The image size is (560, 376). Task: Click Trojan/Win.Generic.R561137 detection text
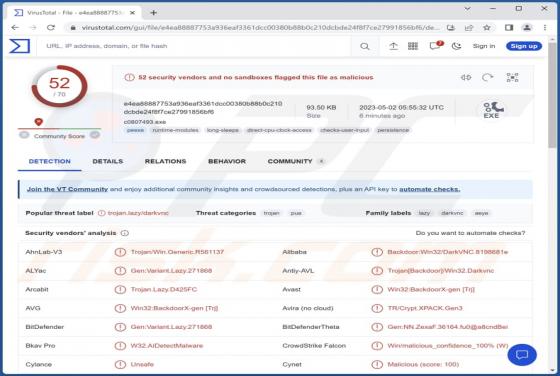[177, 252]
